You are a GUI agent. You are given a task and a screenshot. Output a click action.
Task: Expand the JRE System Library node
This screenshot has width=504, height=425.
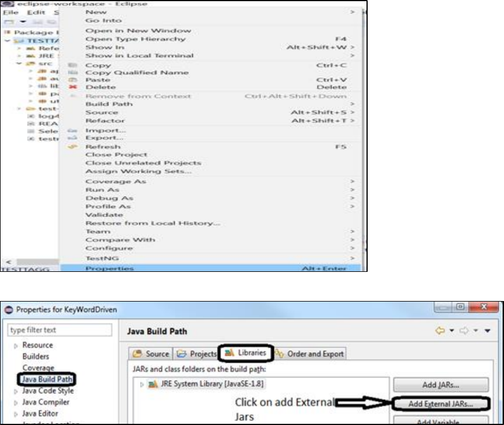click(142, 384)
